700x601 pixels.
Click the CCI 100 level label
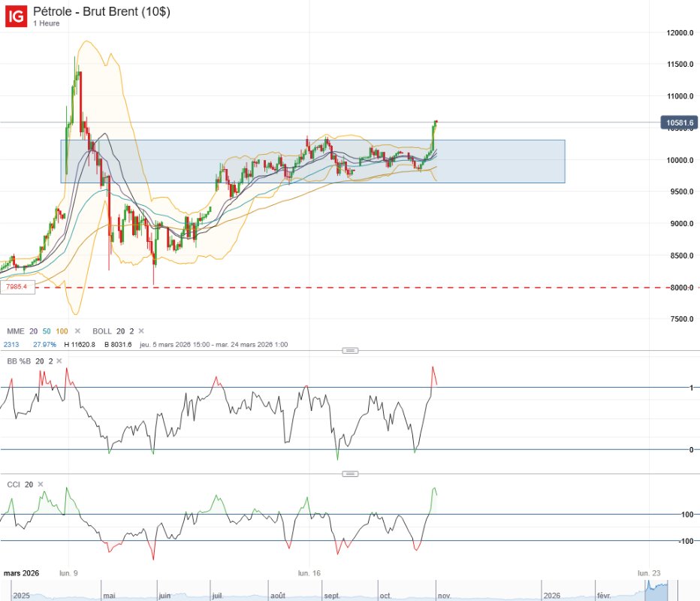[x=687, y=515]
